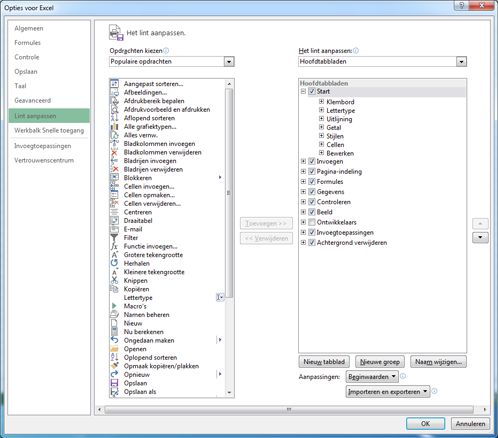Click the Annuleren button
The width and height of the screenshot is (498, 438).
pos(470,424)
